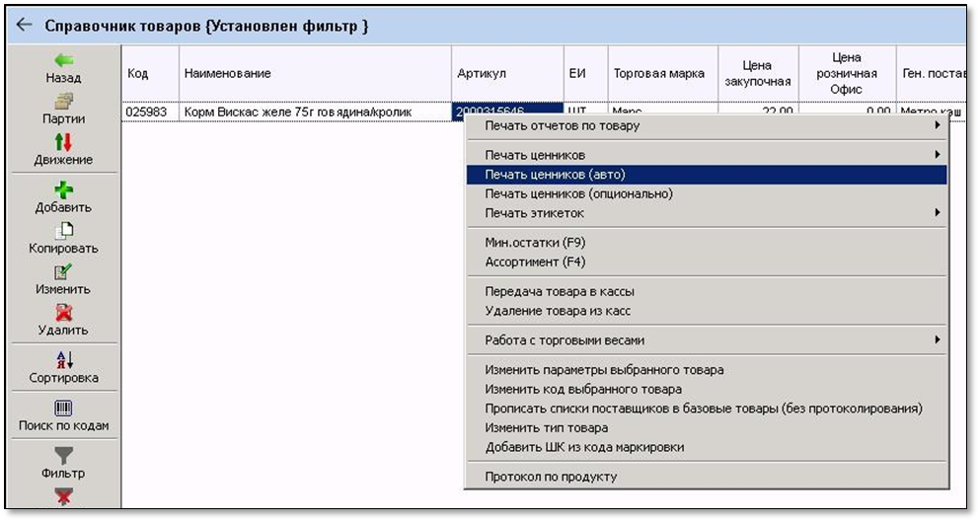Click the Фильтр funnel icon
This screenshot has height=522, width=980.
pos(63,456)
